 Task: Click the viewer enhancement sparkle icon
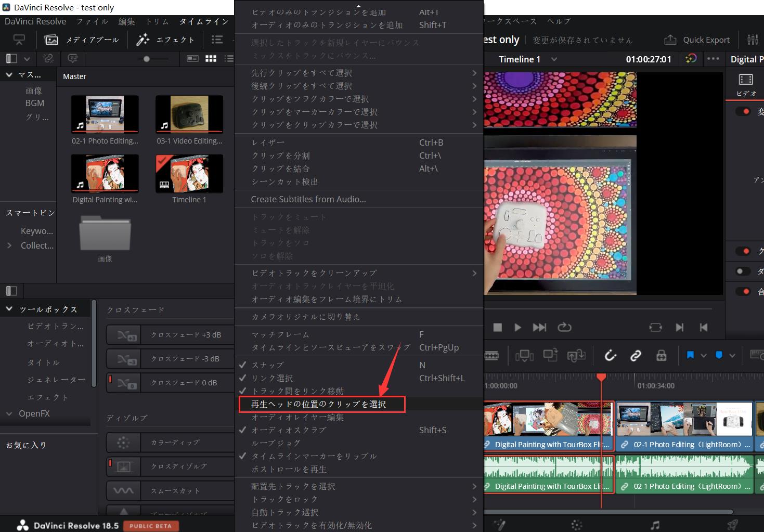pyautogui.click(x=691, y=59)
